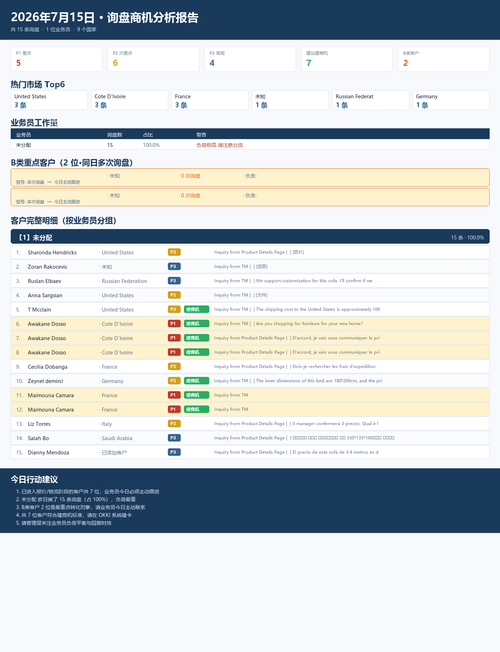Click the P3 badge in Salah Bo row
The width and height of the screenshot is (500, 652).
(174, 437)
